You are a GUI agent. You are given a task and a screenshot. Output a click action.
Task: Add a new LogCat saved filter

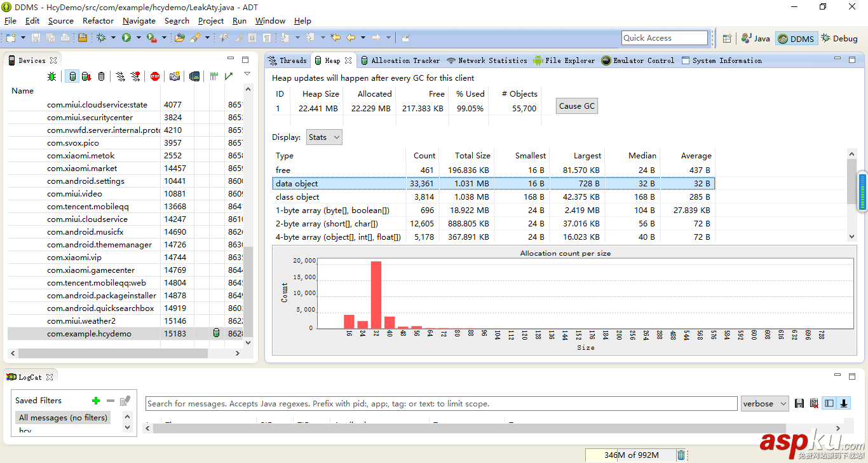point(96,401)
